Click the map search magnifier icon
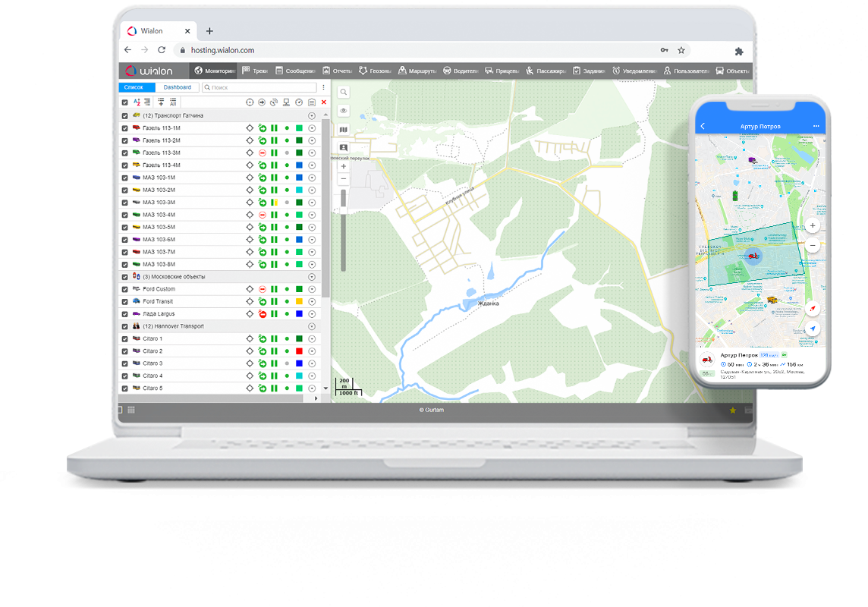 point(344,93)
